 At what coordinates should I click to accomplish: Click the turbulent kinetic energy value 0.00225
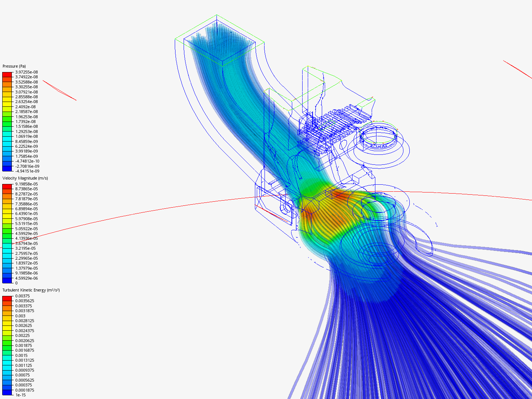point(23,336)
